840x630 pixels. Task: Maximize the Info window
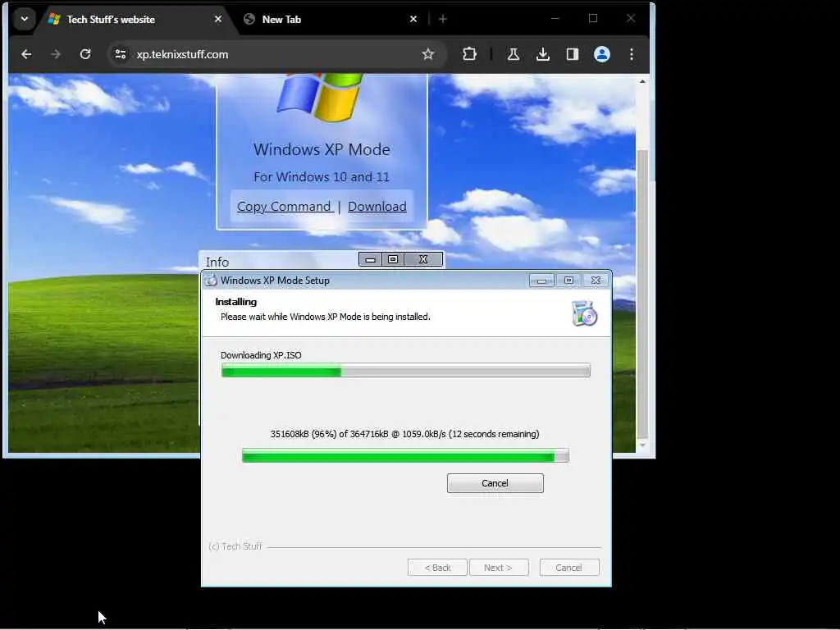coord(393,260)
